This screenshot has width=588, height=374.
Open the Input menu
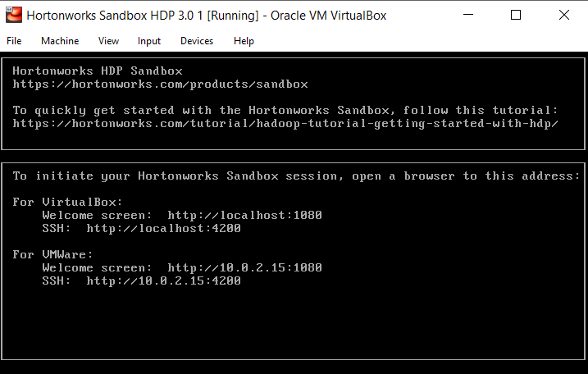pos(149,41)
